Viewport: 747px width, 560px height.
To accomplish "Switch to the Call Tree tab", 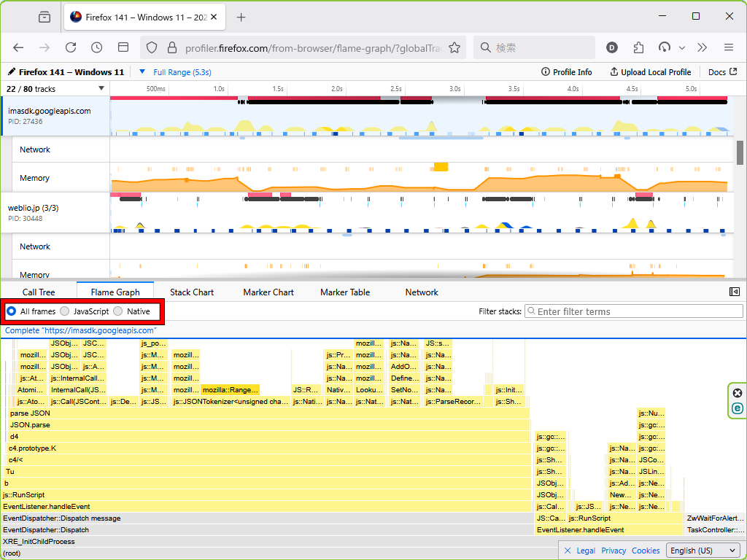I will point(39,292).
